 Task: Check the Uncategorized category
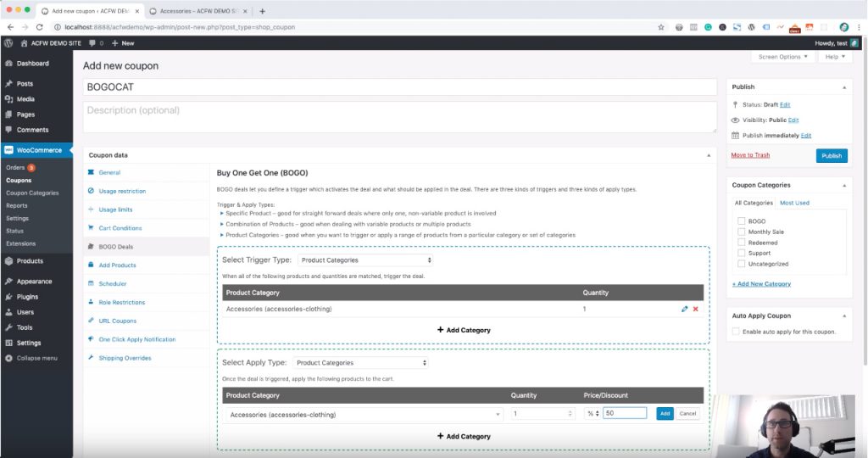tap(741, 264)
